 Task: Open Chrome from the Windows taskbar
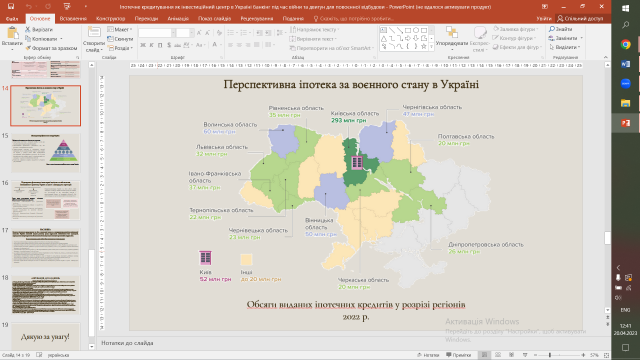click(625, 44)
